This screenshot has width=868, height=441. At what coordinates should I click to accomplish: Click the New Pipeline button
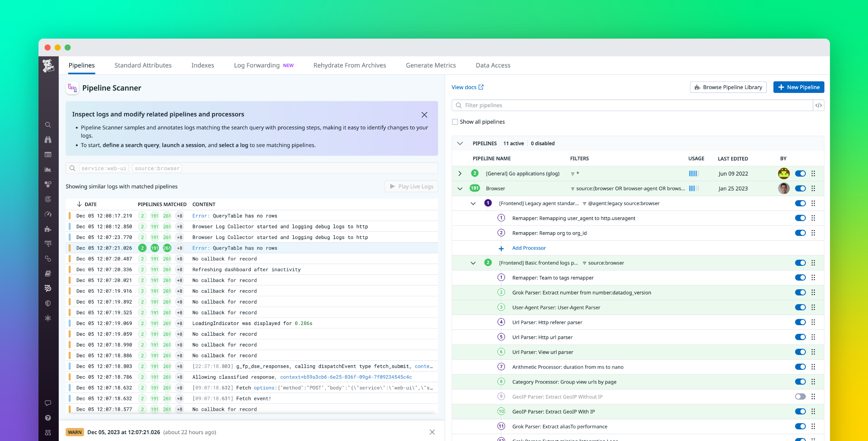[799, 87]
